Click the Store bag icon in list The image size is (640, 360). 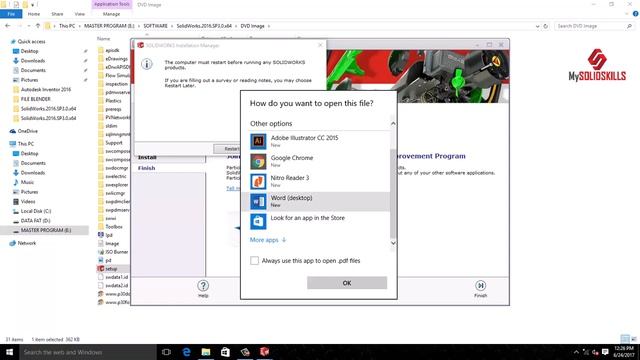[x=258, y=221]
